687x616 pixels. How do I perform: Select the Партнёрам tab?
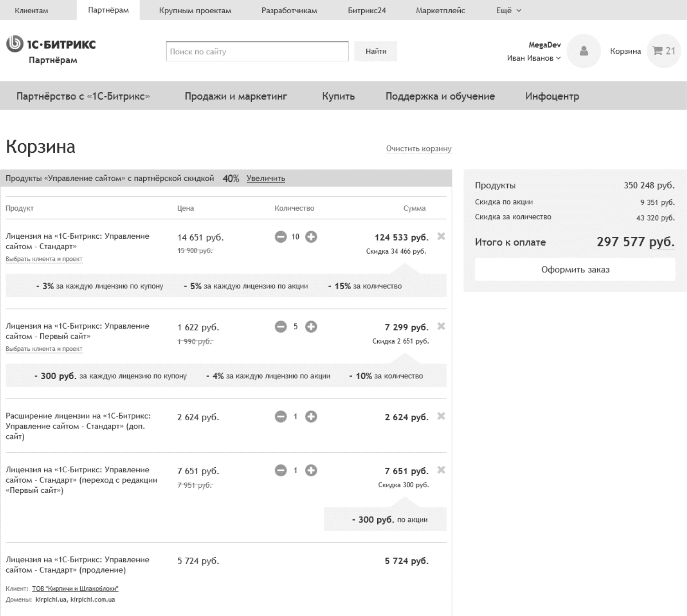point(109,10)
